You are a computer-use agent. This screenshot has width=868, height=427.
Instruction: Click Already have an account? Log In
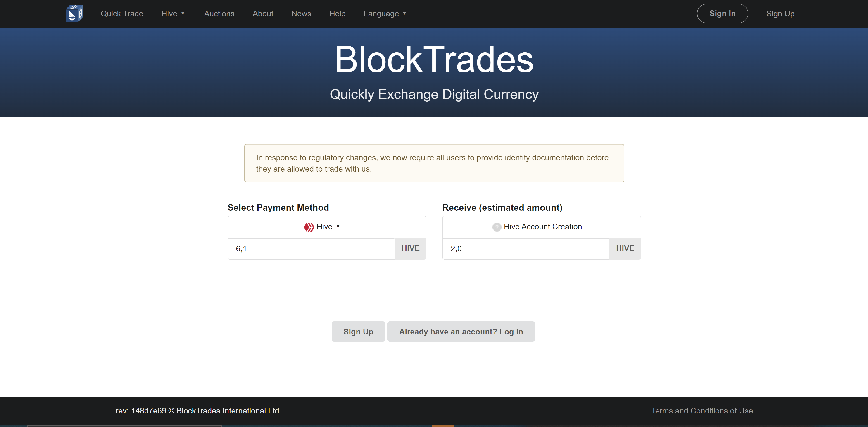click(x=461, y=331)
